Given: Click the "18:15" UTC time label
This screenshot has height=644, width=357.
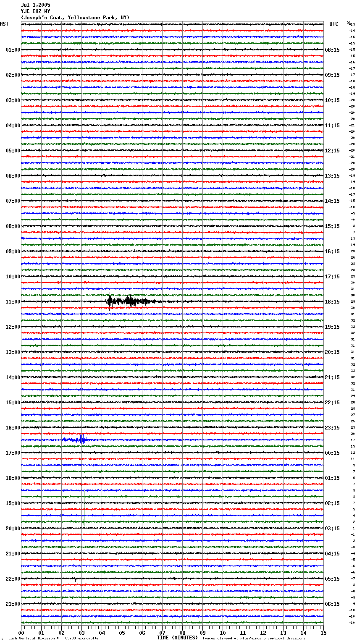Looking at the screenshot, I should (x=332, y=302).
